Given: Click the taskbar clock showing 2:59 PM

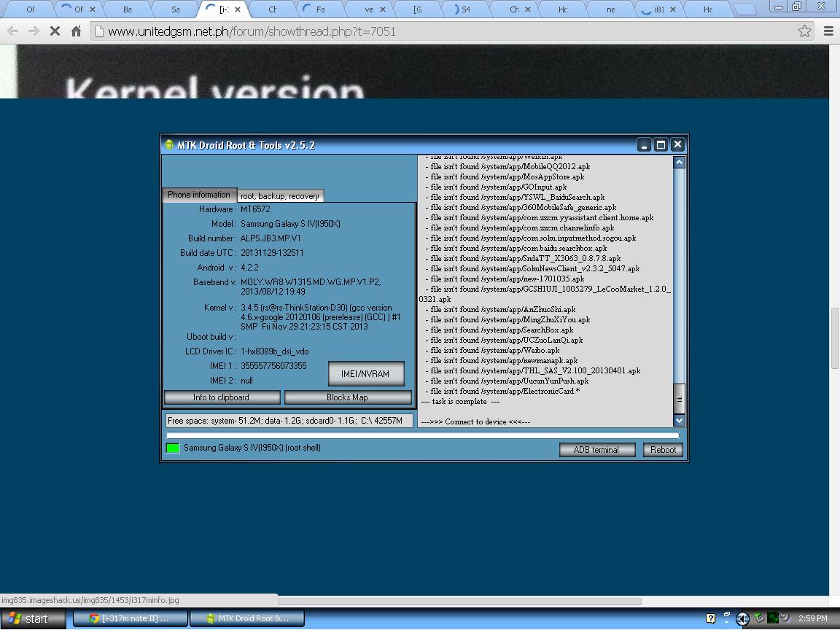Looking at the screenshot, I should coord(813,618).
